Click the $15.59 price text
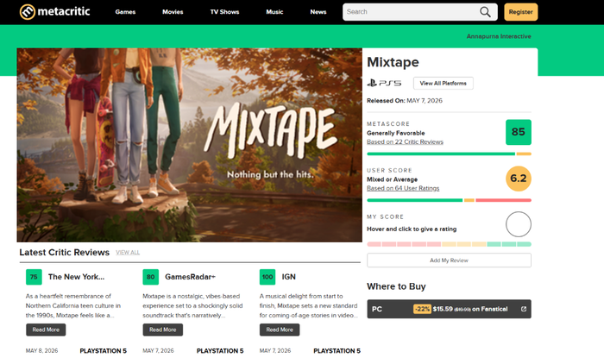This screenshot has height=364, width=604. pyautogui.click(x=443, y=309)
